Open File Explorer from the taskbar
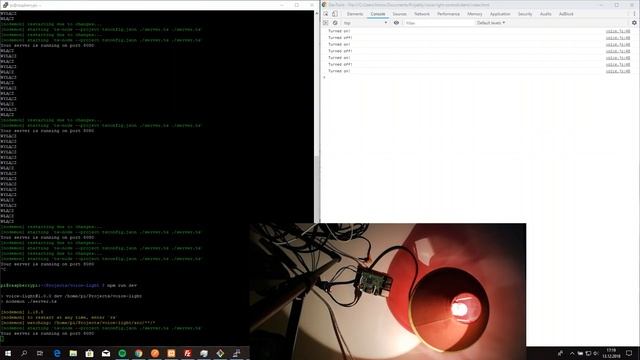 point(73,353)
